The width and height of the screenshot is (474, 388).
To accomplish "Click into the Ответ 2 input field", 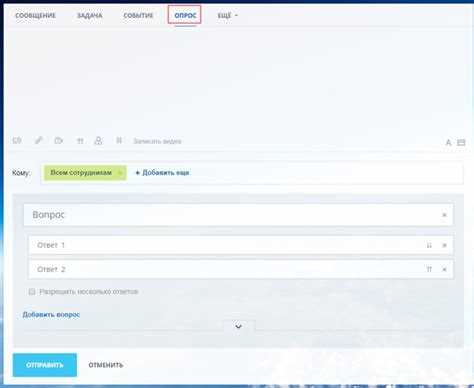I will click(241, 269).
